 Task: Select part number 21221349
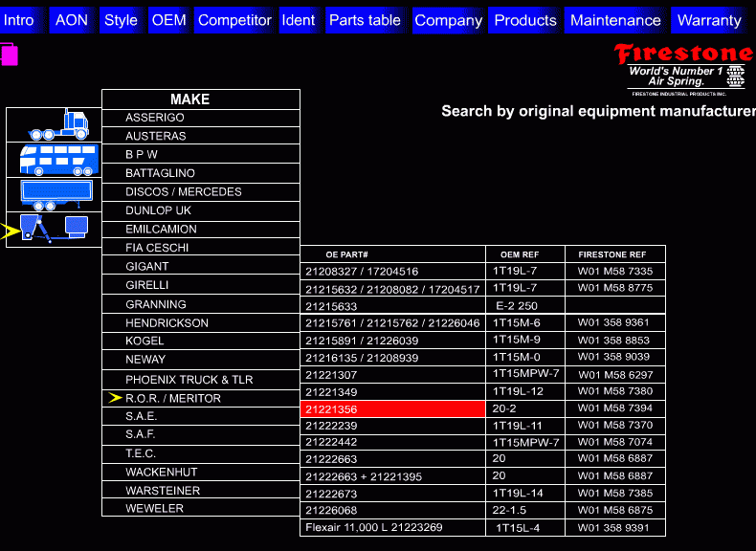(392, 392)
